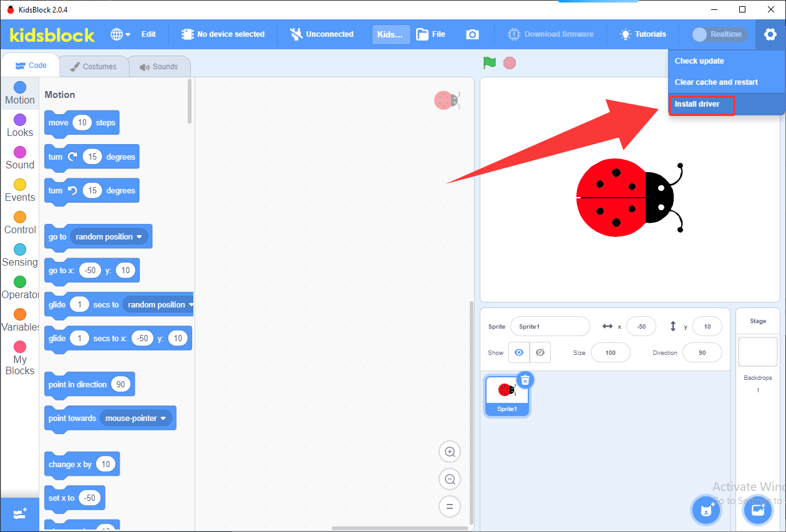The image size is (786, 532).
Task: Hide the sprite using the crossed eye icon
Action: (540, 352)
